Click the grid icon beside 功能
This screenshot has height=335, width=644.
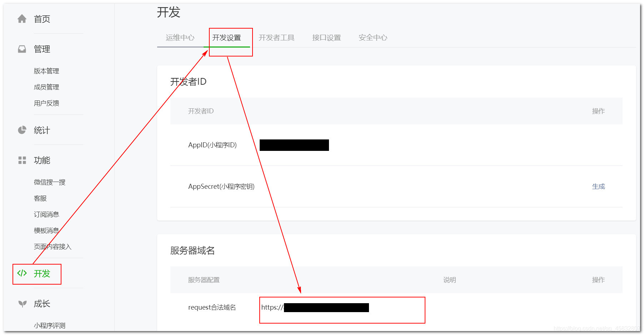pyautogui.click(x=22, y=160)
